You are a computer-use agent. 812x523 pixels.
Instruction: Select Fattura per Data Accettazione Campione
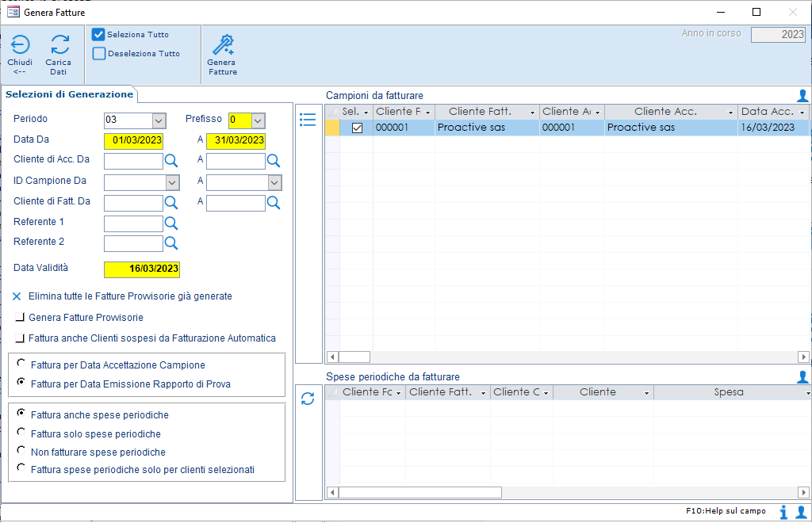pos(21,363)
